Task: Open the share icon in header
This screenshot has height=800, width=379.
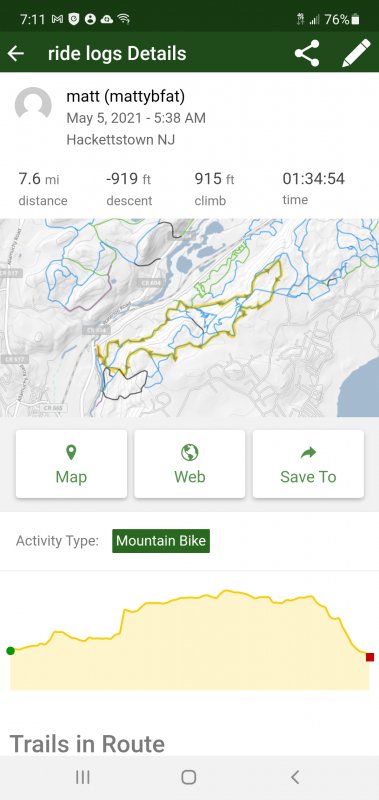Action: [x=307, y=53]
